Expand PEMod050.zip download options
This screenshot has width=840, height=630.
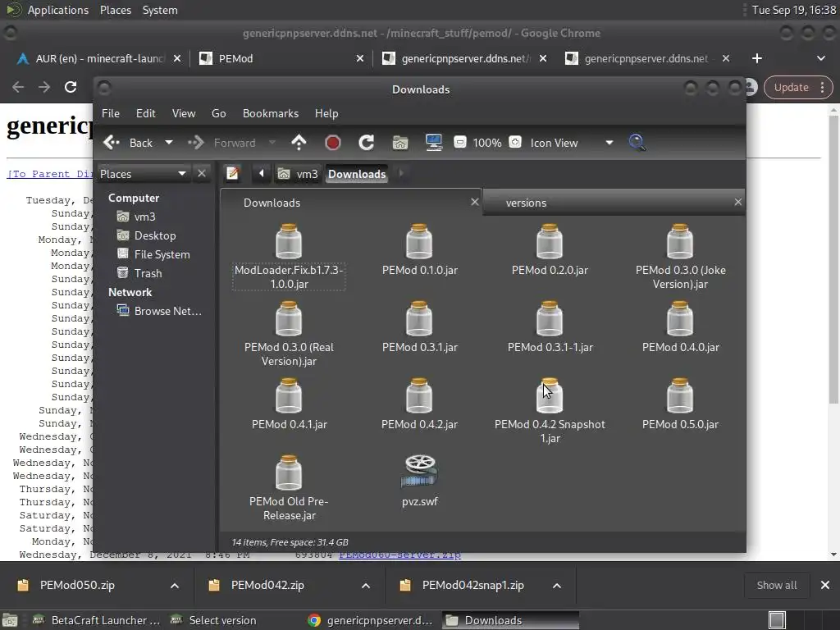pos(175,586)
